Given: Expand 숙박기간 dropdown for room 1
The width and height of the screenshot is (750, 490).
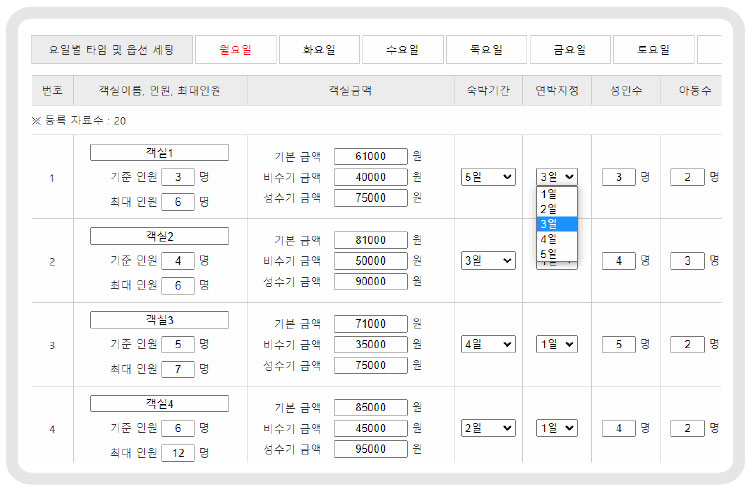Looking at the screenshot, I should point(488,177).
